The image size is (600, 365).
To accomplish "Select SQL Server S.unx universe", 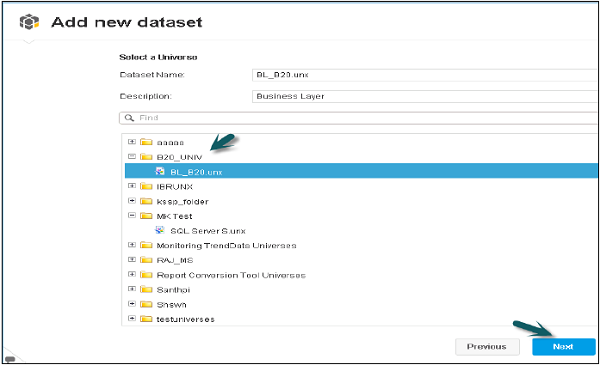I will click(x=208, y=231).
